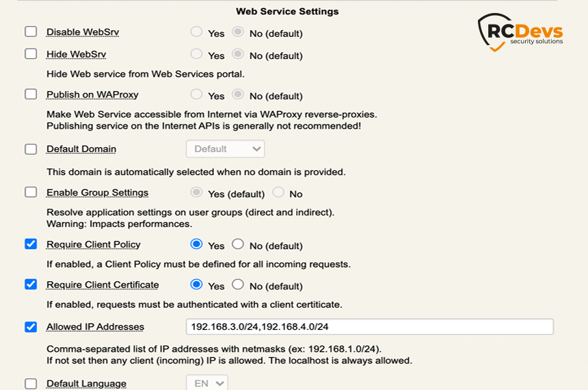The width and height of the screenshot is (588, 390).
Task: Toggle the Default Language checkbox
Action: [x=31, y=383]
